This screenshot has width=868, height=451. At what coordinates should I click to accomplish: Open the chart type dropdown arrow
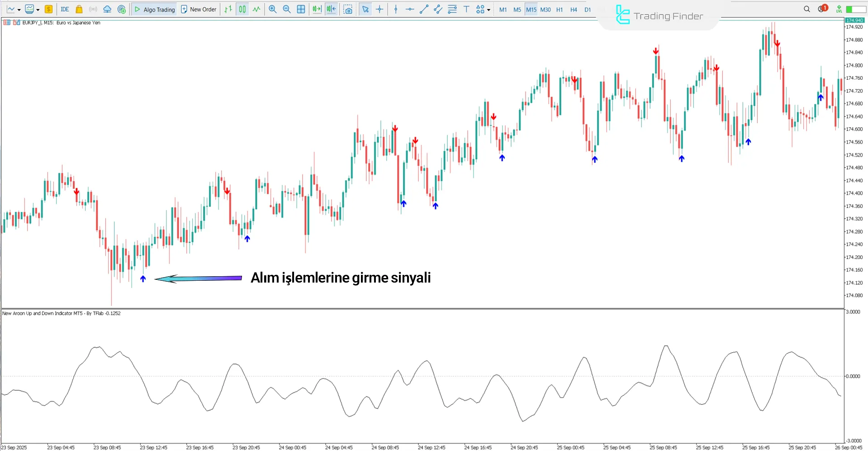click(20, 9)
